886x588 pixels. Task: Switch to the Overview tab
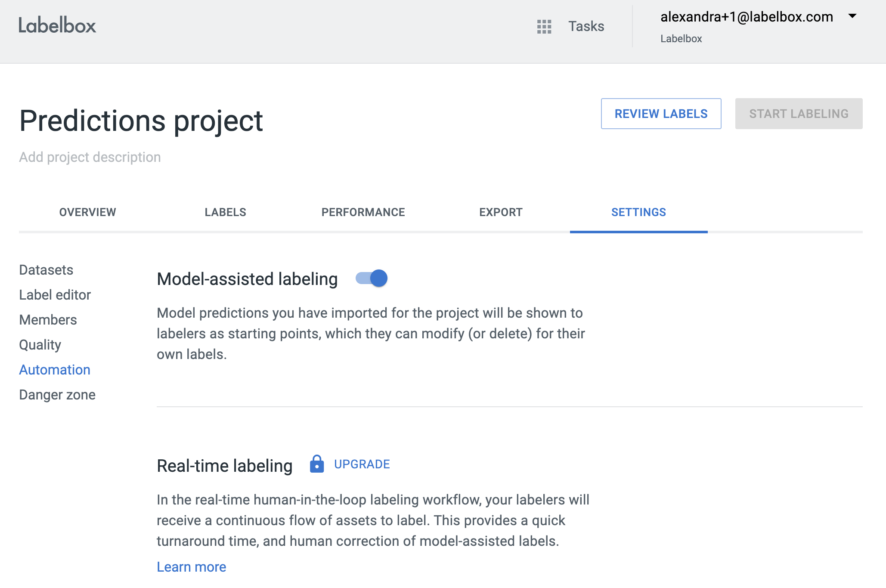coord(88,212)
